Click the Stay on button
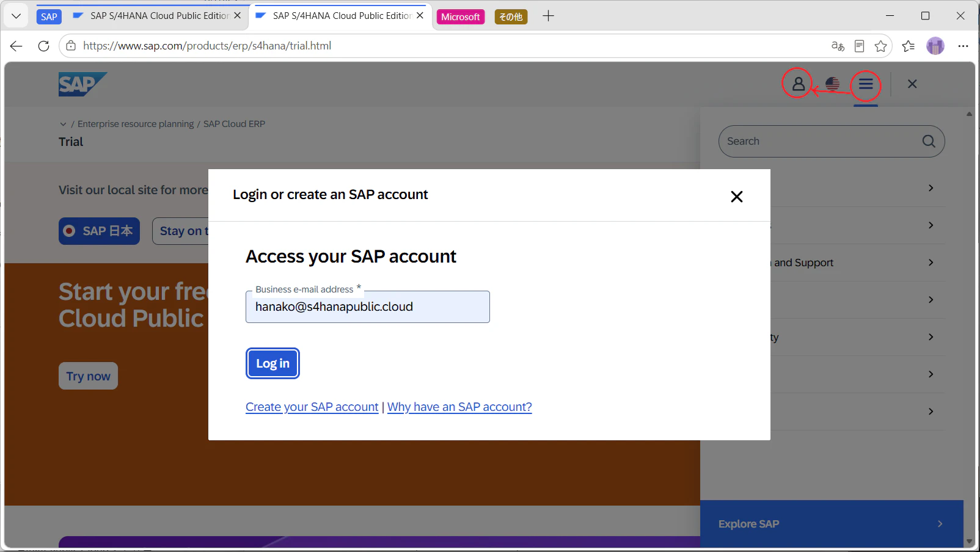Viewport: 980px width, 552px height. tap(181, 231)
